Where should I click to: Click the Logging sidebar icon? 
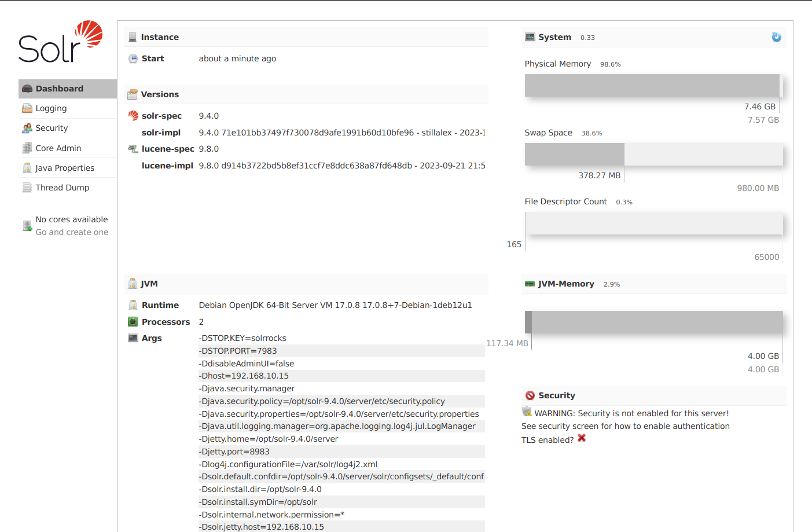(27, 108)
